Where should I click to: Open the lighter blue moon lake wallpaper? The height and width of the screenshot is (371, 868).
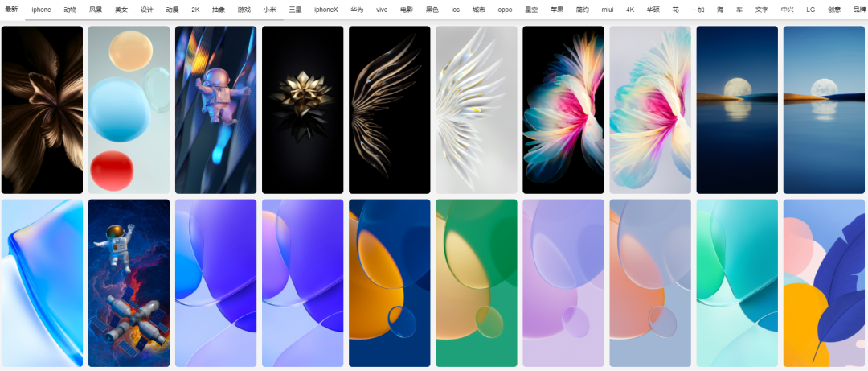click(825, 109)
